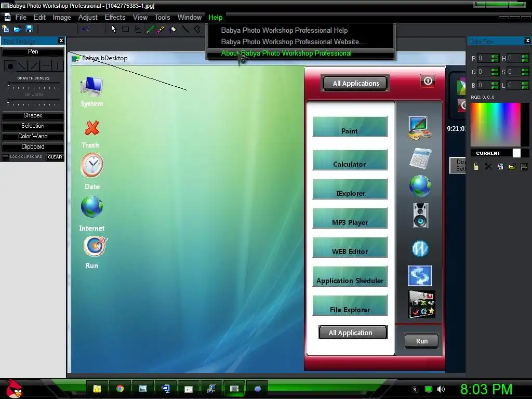
Task: Click the padlock icon in Color Box
Action: click(x=476, y=166)
